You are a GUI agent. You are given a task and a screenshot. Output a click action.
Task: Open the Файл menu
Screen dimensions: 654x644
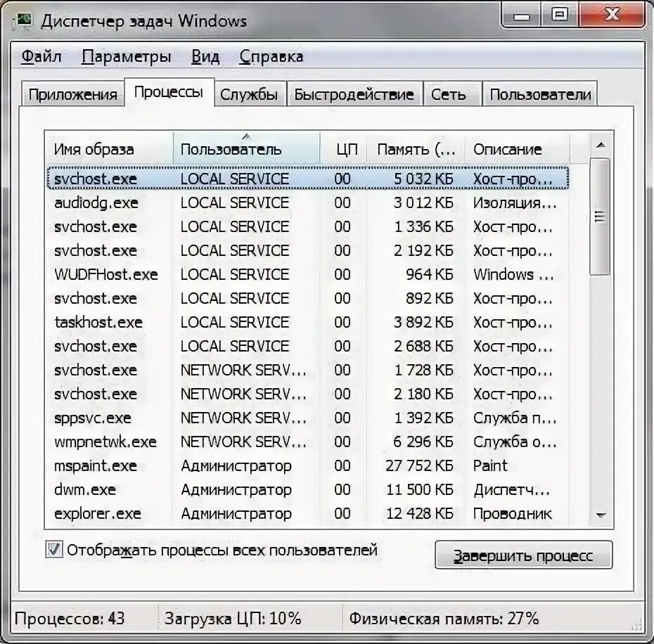point(41,56)
